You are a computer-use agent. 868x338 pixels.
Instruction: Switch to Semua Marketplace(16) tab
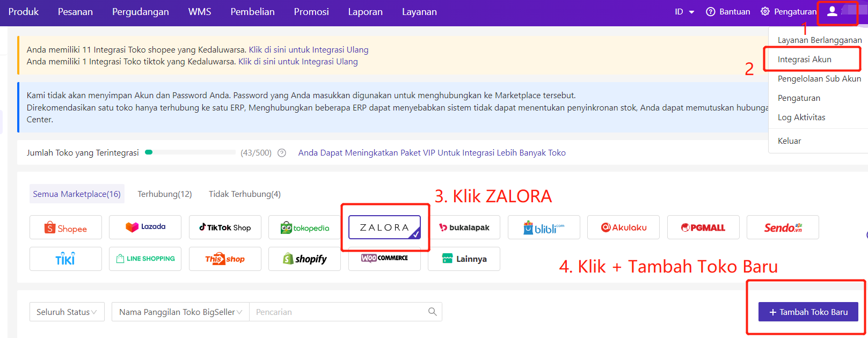77,194
